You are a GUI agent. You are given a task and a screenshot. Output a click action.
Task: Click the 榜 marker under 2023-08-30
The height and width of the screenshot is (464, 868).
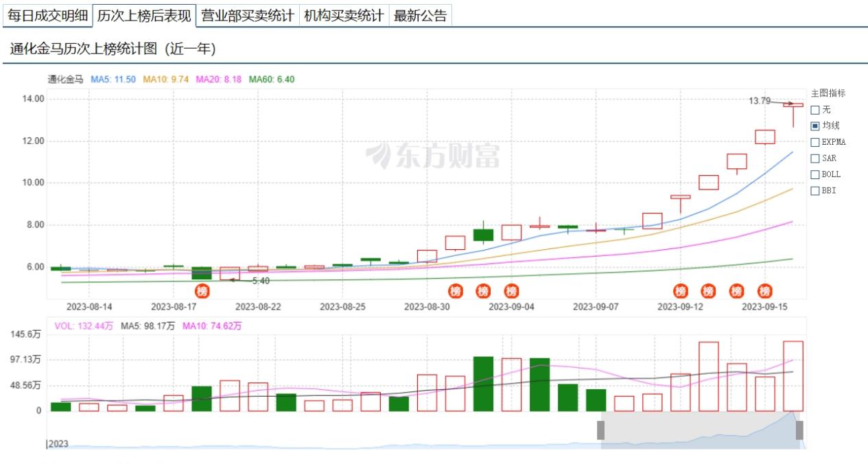pos(456,290)
